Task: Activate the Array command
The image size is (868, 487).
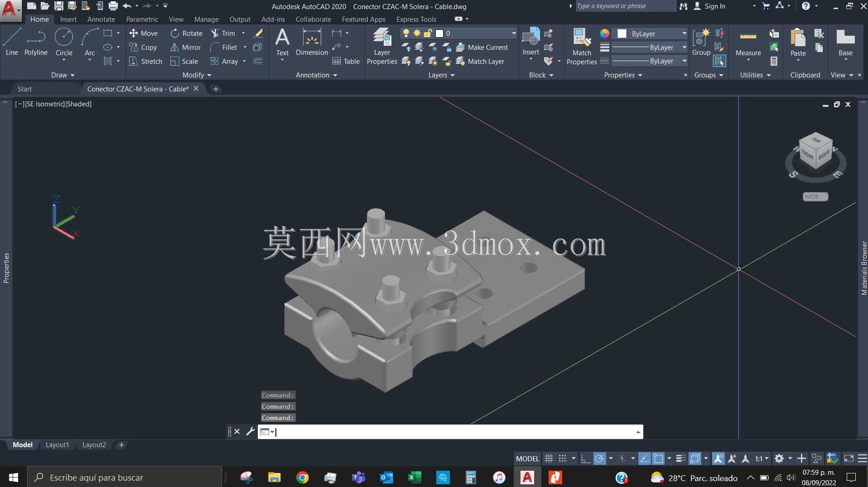Action: 224,61
